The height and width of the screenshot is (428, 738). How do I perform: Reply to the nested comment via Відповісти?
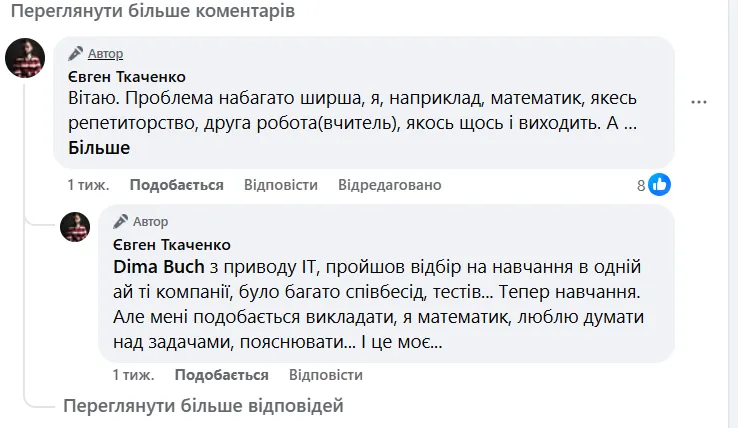325,375
